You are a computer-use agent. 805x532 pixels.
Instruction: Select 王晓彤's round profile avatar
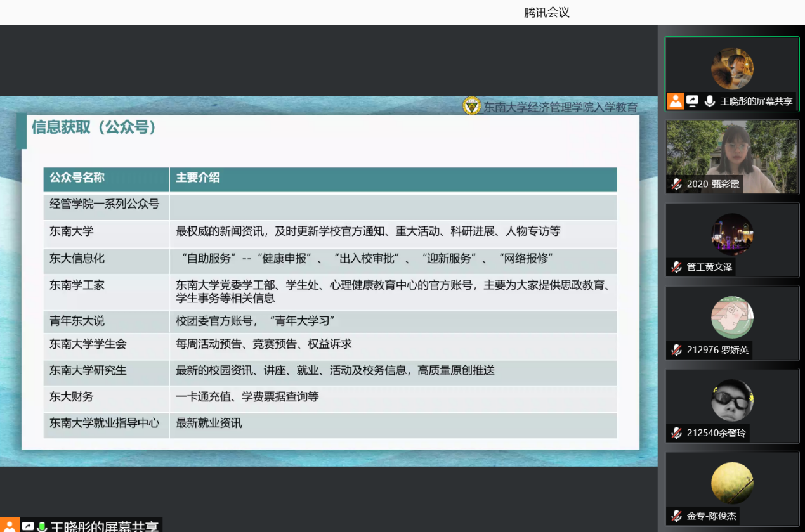pyautogui.click(x=732, y=68)
